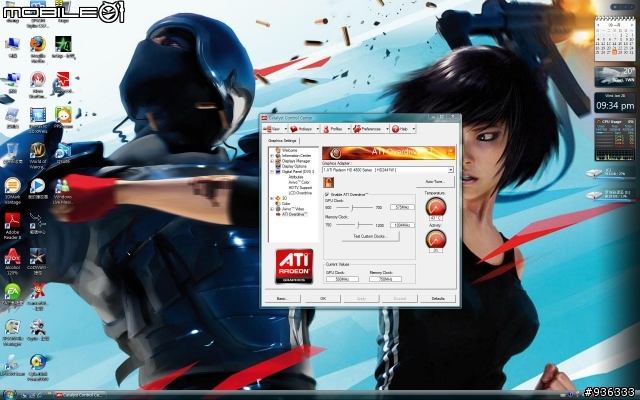Expand the Profiles dropdown arrow
The height and width of the screenshot is (400, 640).
pos(348,129)
